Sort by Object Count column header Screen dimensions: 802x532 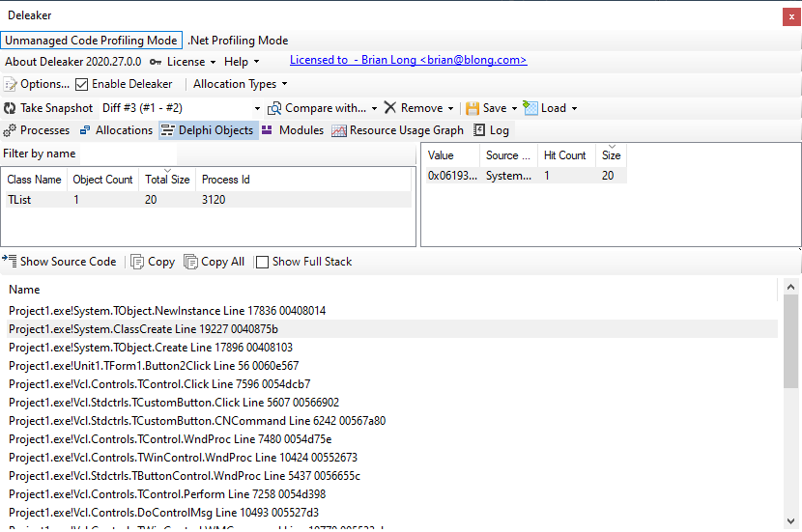pos(102,180)
